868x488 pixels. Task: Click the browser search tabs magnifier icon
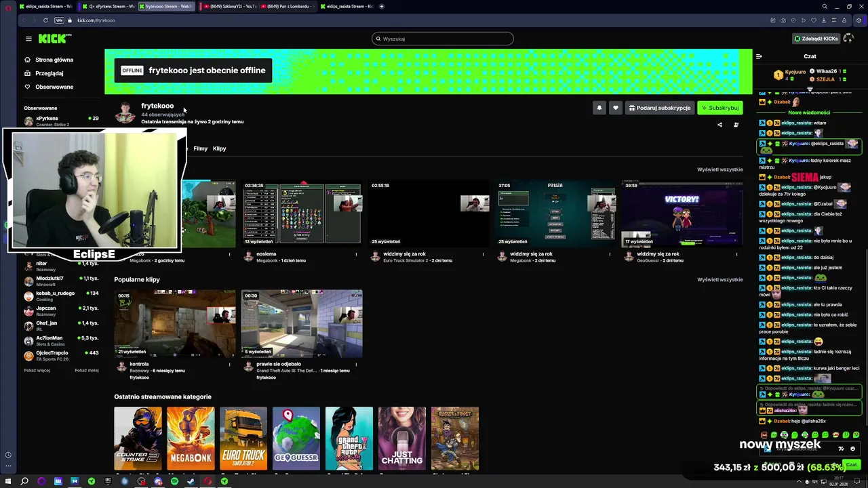pyautogui.click(x=825, y=6)
